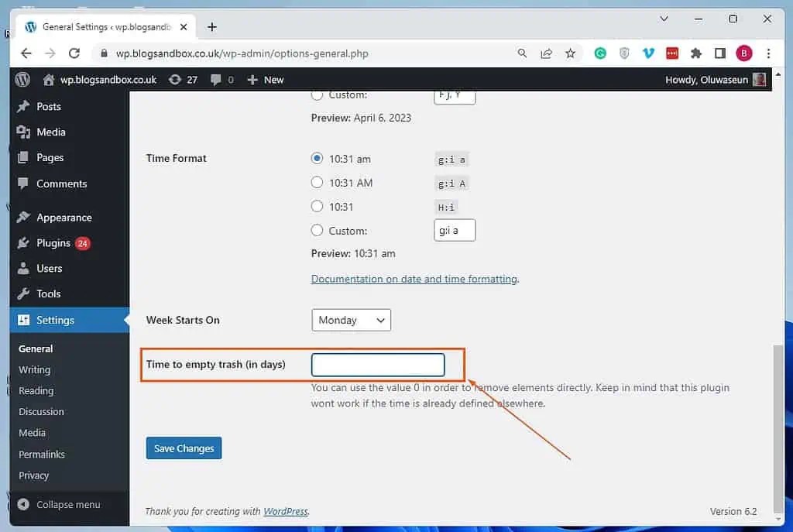Click the Grammarly extension icon in browser toolbar

(600, 53)
